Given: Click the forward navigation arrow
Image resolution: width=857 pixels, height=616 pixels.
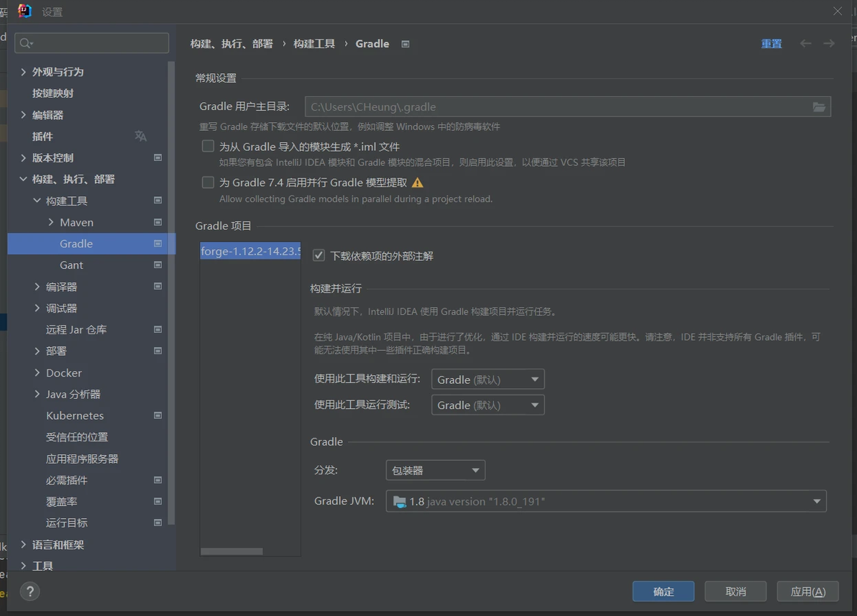Looking at the screenshot, I should [829, 43].
